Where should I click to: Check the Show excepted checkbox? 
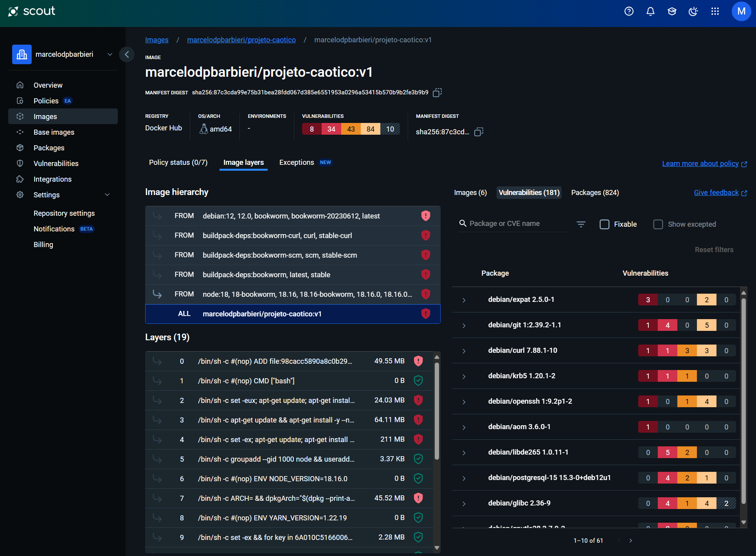tap(658, 224)
